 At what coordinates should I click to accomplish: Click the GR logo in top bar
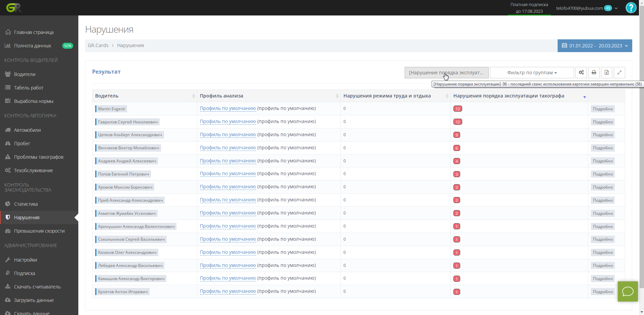(x=14, y=7)
